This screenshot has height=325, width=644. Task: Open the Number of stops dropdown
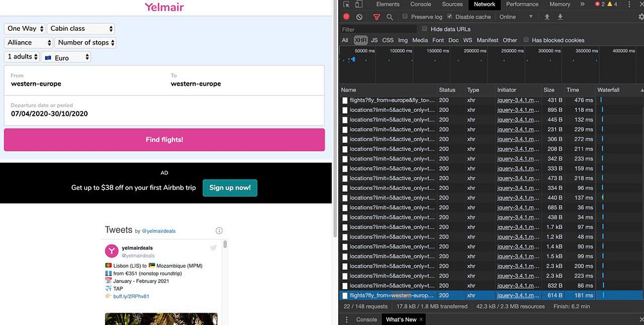tap(86, 42)
